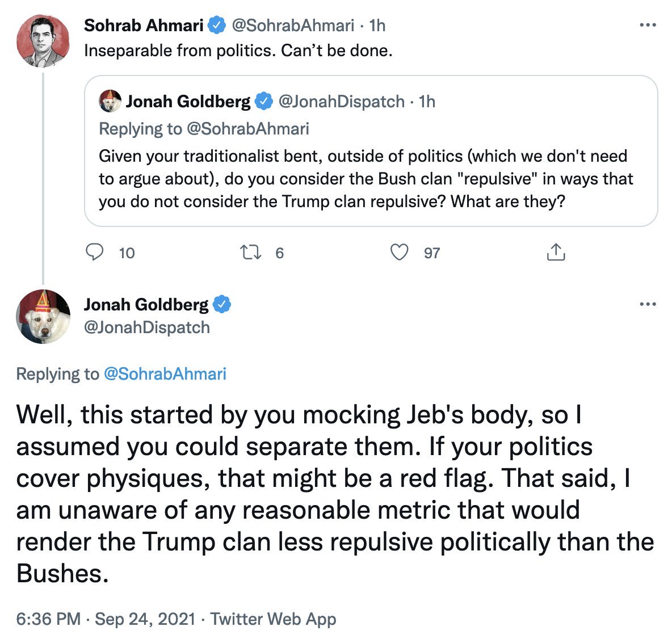Open more options on Jonah Goldberg's tweet
This screenshot has height=639, width=672.
(x=648, y=305)
